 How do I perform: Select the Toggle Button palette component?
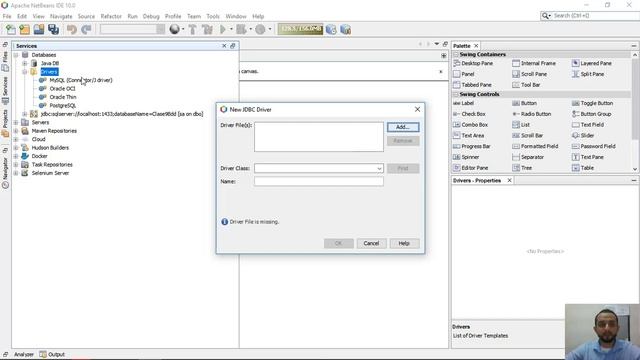click(x=592, y=103)
